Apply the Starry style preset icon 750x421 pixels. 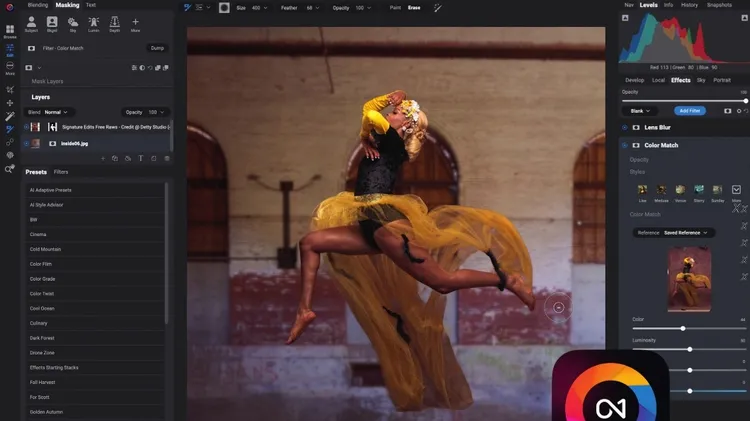click(x=698, y=190)
